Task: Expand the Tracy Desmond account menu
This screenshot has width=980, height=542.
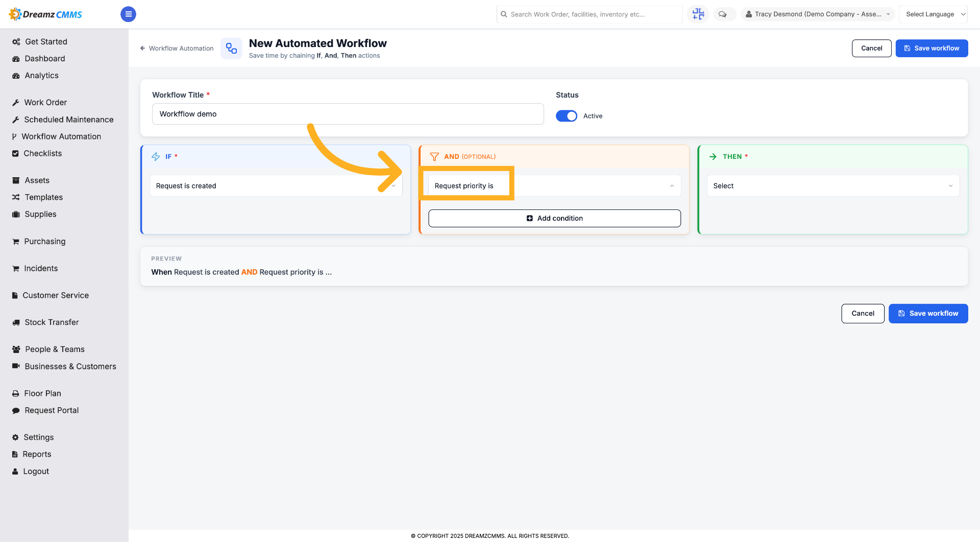Action: 818,14
